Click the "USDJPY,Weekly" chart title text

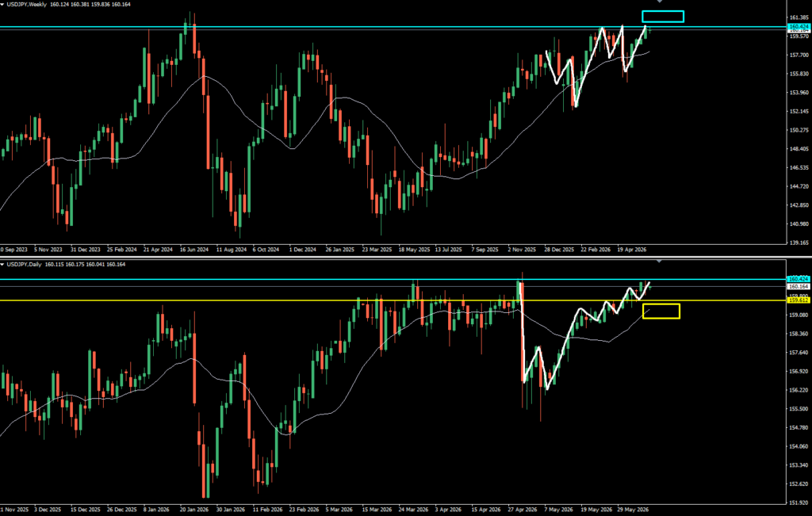click(27, 4)
